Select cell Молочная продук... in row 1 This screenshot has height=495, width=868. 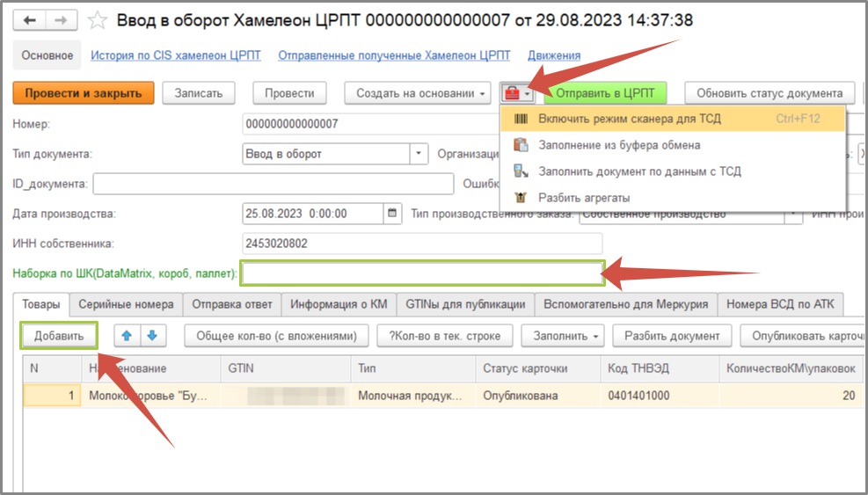[x=413, y=396]
